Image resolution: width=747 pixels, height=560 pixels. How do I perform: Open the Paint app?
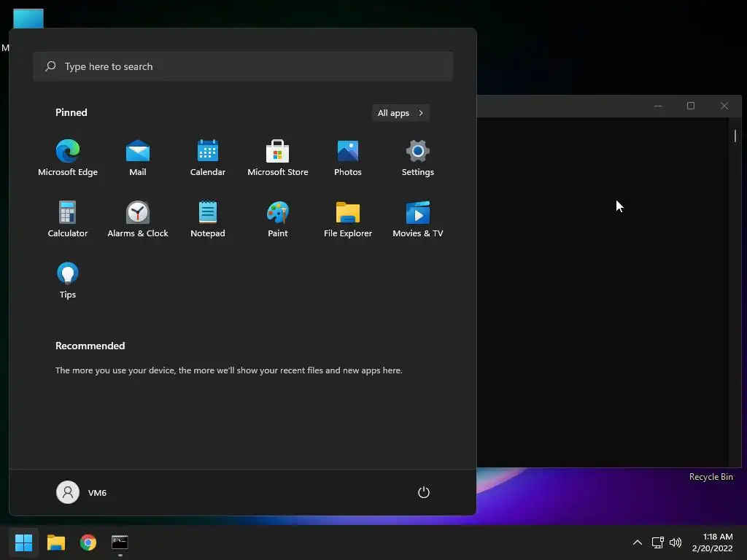[278, 219]
